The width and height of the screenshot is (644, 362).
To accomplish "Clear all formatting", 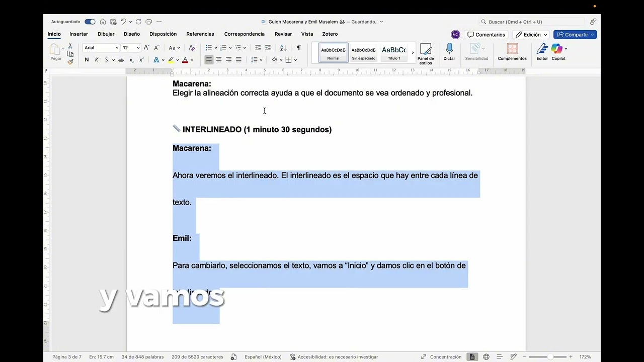I will click(192, 48).
